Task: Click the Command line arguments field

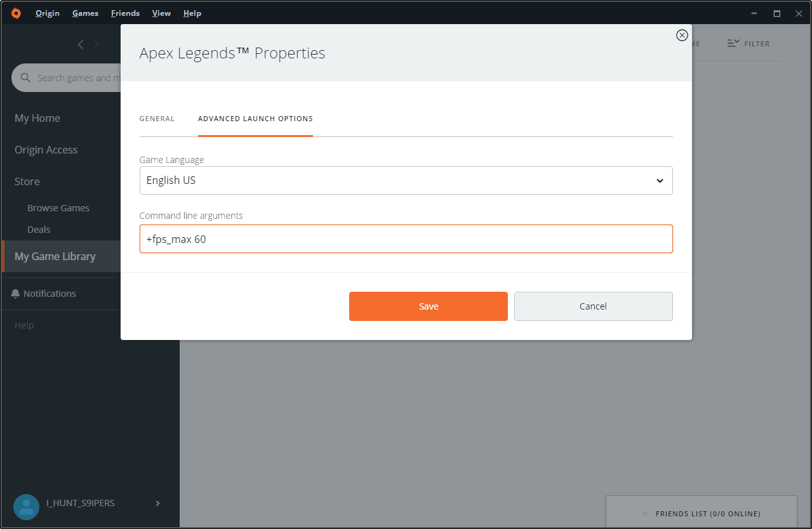Action: (406, 239)
